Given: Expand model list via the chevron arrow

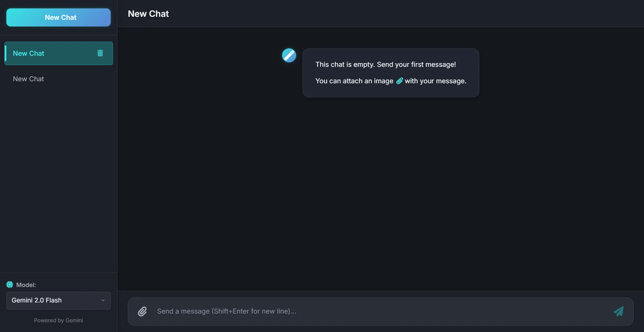Looking at the screenshot, I should pyautogui.click(x=103, y=300).
